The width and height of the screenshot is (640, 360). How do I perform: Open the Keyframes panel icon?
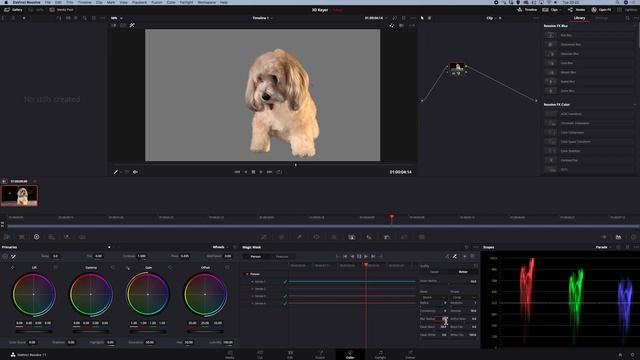[x=604, y=237]
